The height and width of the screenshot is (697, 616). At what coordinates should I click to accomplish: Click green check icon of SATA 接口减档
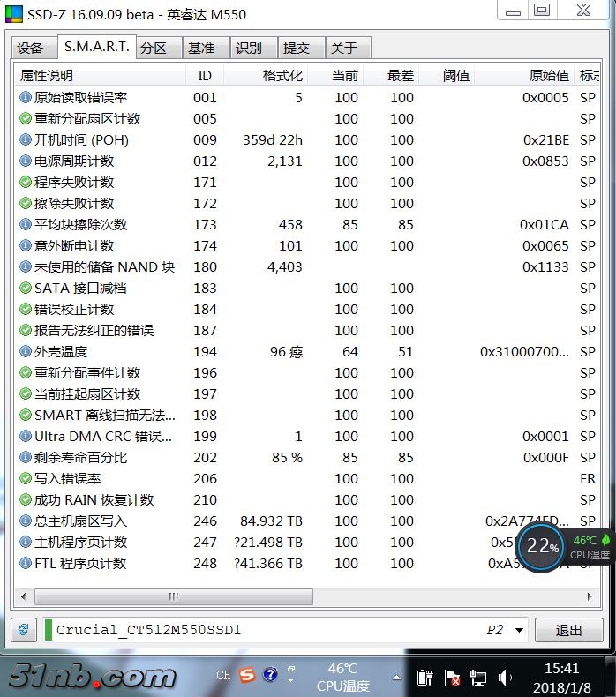(26, 288)
